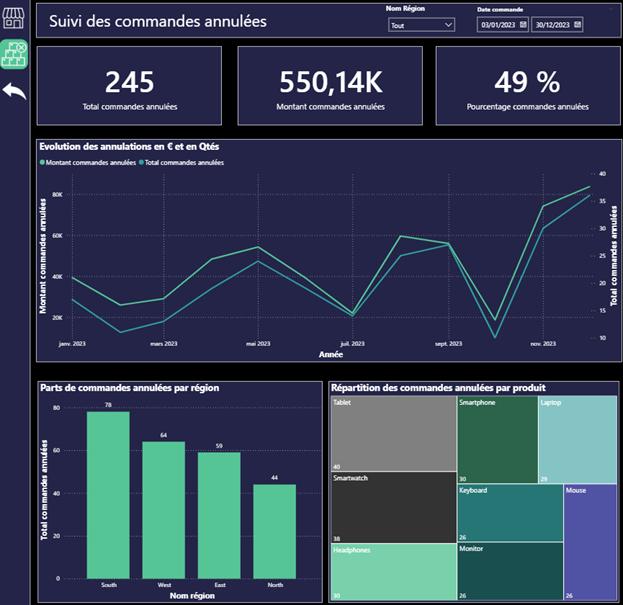Select the Mouse treemap tile
623x605 pixels.
[590, 541]
